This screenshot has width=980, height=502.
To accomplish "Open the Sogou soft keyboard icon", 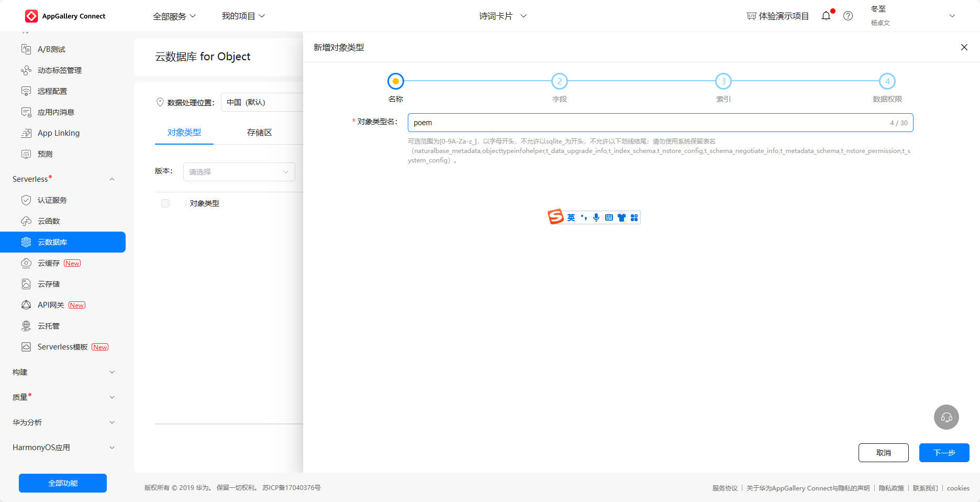I will (609, 217).
